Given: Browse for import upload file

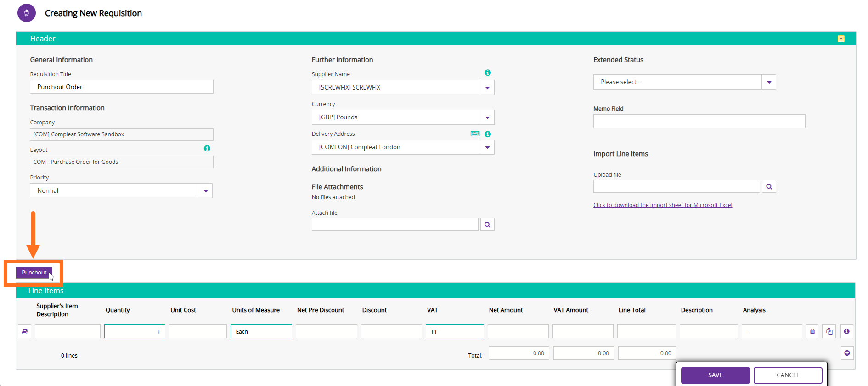Looking at the screenshot, I should click(769, 186).
